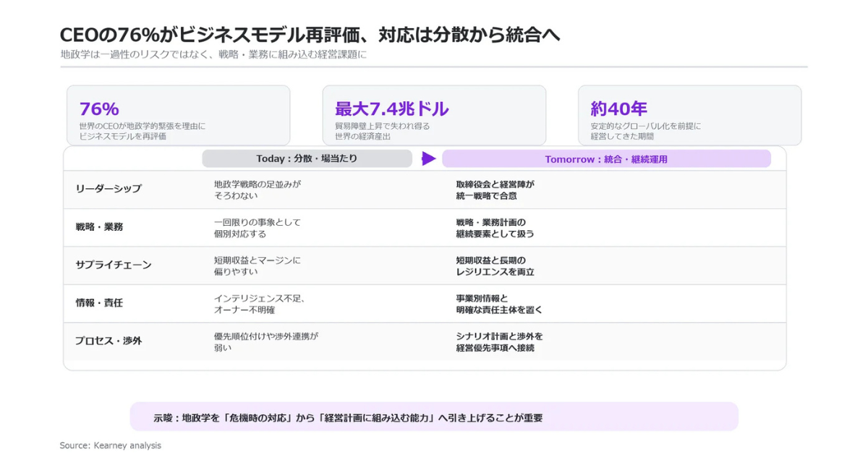Select the '情報・責任' row label
Screen dimensions: 868x456
(99, 303)
